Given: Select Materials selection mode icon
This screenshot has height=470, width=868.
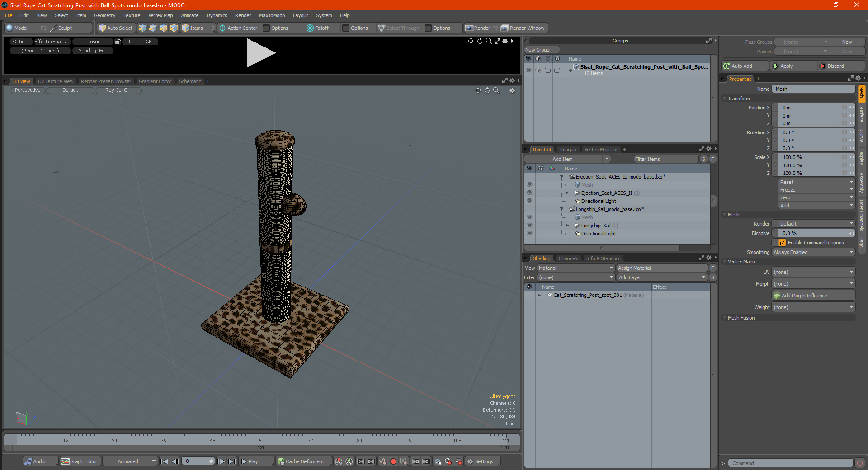Looking at the screenshot, I should coord(174,28).
